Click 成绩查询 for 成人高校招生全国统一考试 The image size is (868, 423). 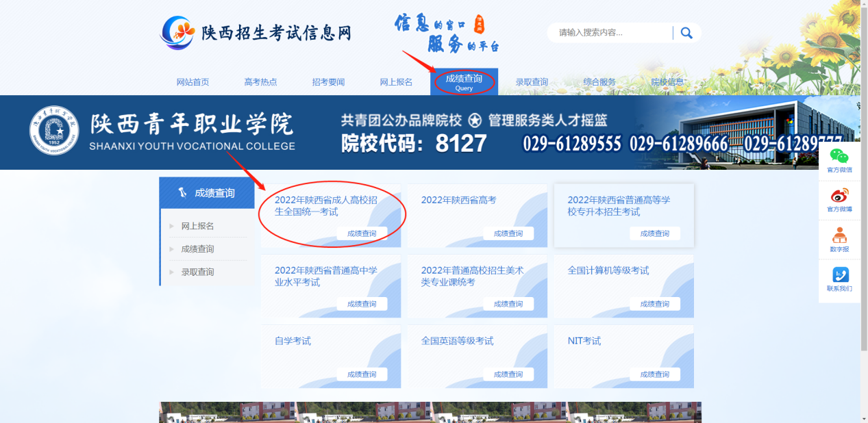click(x=362, y=233)
